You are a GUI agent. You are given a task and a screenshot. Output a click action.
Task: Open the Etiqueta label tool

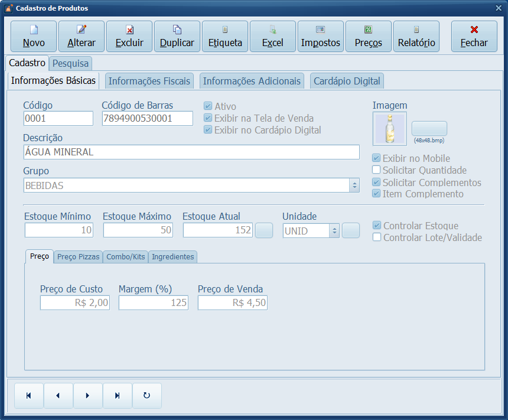pyautogui.click(x=225, y=37)
